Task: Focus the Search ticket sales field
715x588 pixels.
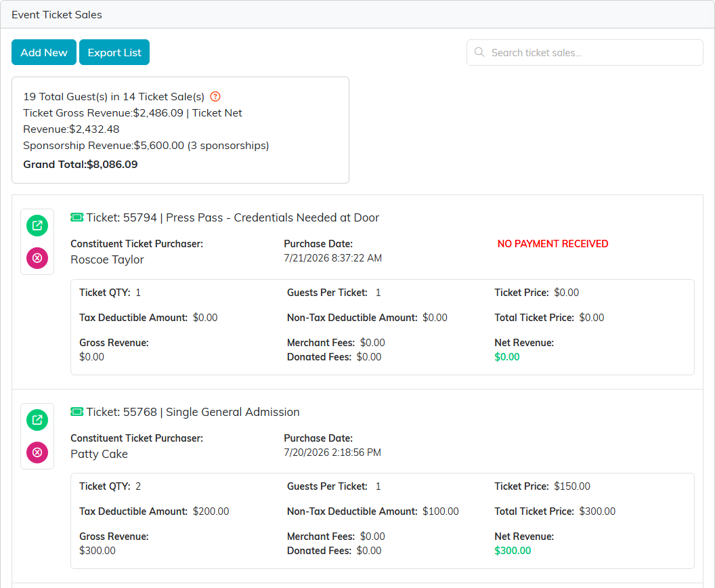Action: 584,52
